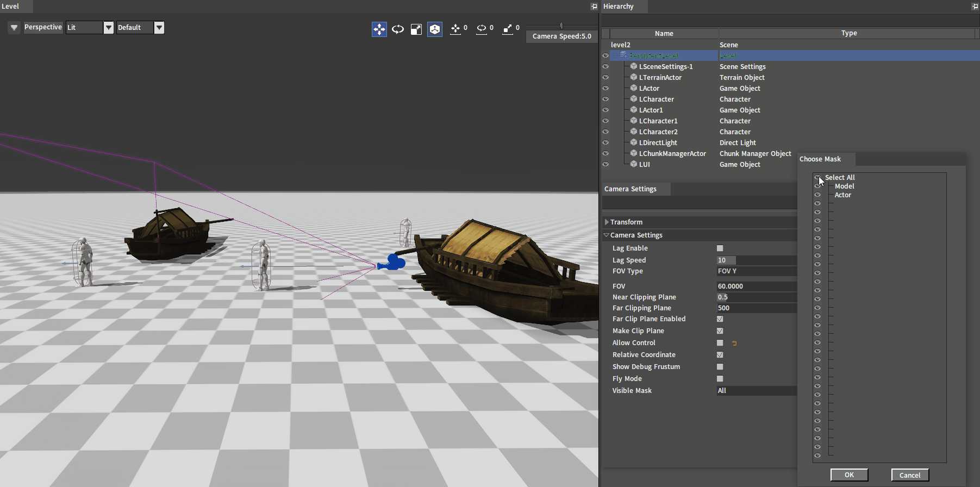Select the Scale gizmo tool
Viewport: 980px width, 487px height.
pos(416,29)
